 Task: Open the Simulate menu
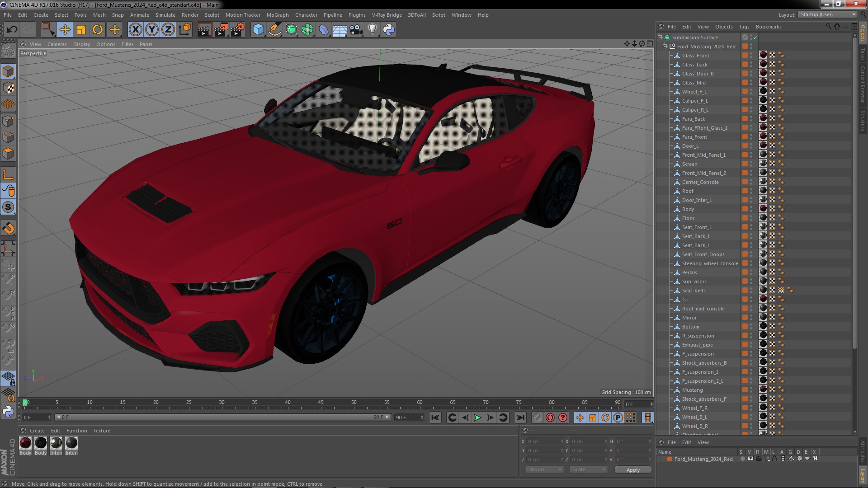pyautogui.click(x=165, y=15)
